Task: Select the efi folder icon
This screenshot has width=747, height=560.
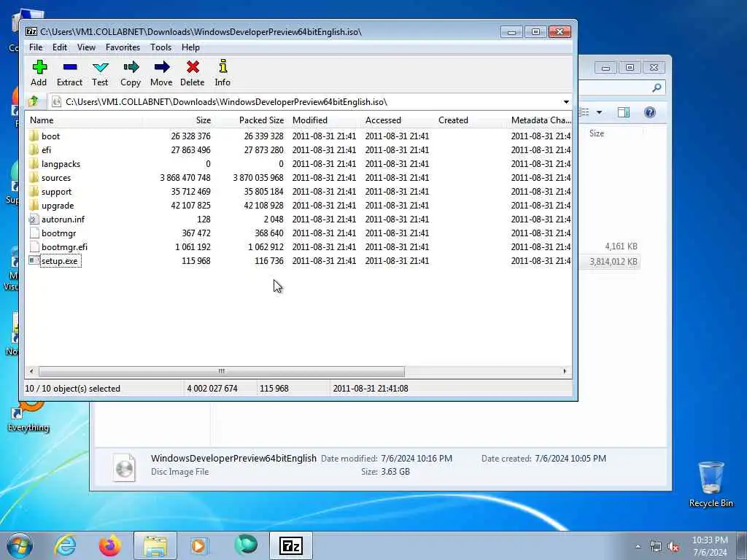Action: [x=34, y=149]
